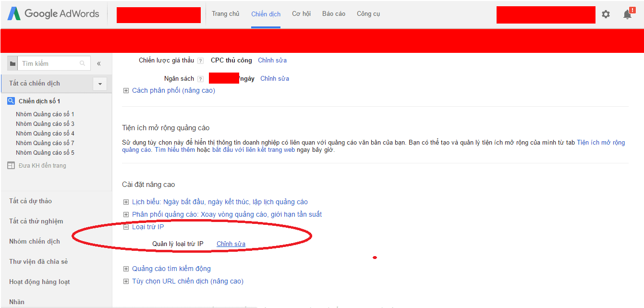This screenshot has width=644, height=308.
Task: Click the Google AdWords logo
Action: point(53,14)
